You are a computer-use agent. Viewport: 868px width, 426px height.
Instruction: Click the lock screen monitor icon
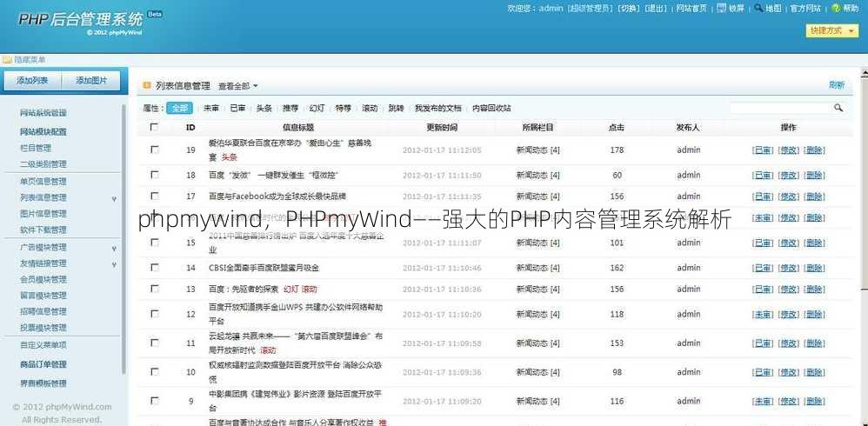click(x=721, y=8)
